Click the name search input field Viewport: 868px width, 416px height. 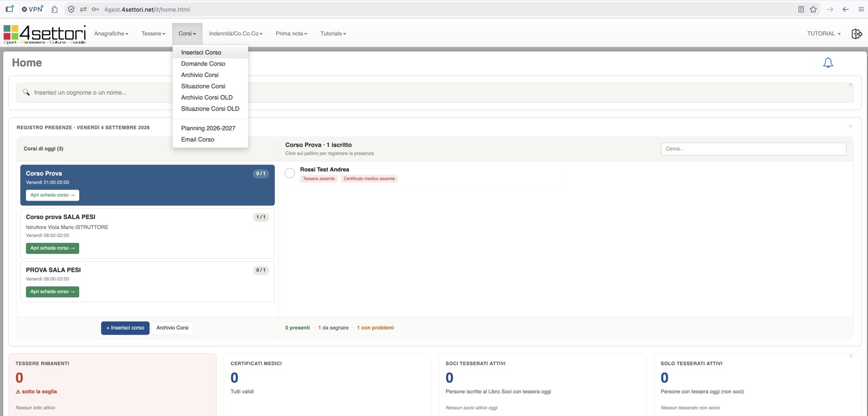point(435,93)
